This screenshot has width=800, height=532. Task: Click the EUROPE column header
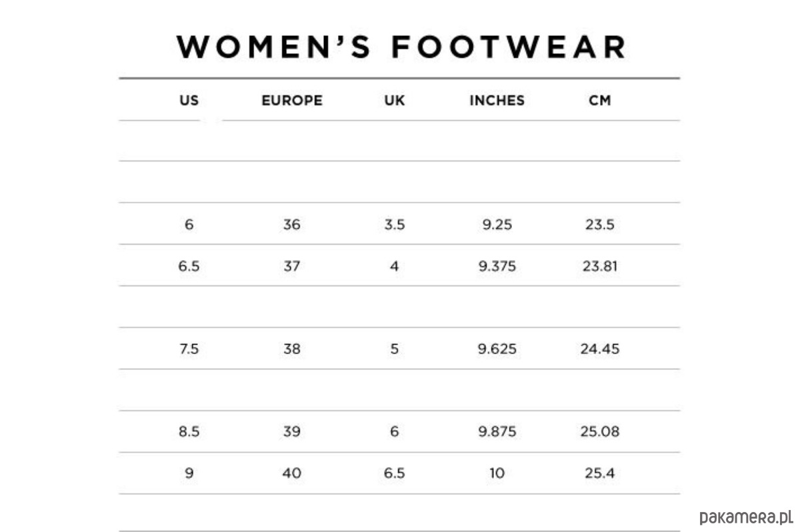click(x=292, y=101)
